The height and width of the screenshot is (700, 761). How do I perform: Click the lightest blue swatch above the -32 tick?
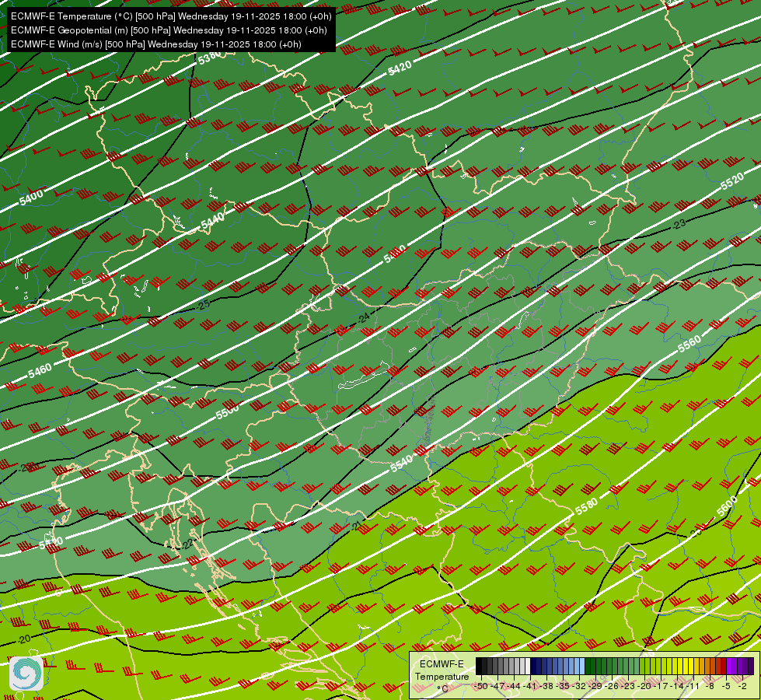click(582, 666)
